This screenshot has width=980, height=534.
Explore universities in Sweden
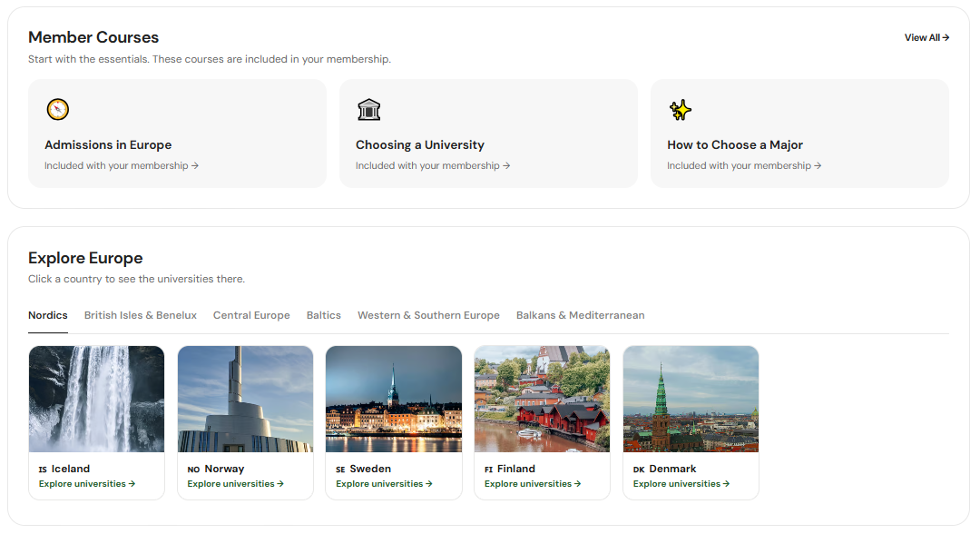385,484
